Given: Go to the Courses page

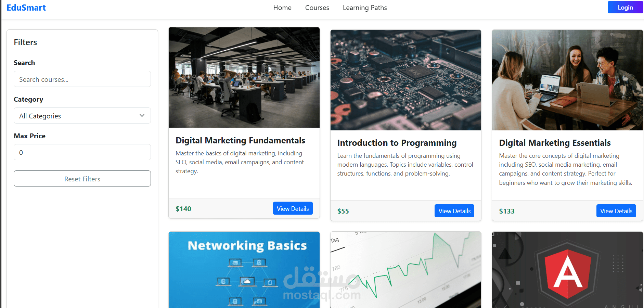Looking at the screenshot, I should (317, 8).
